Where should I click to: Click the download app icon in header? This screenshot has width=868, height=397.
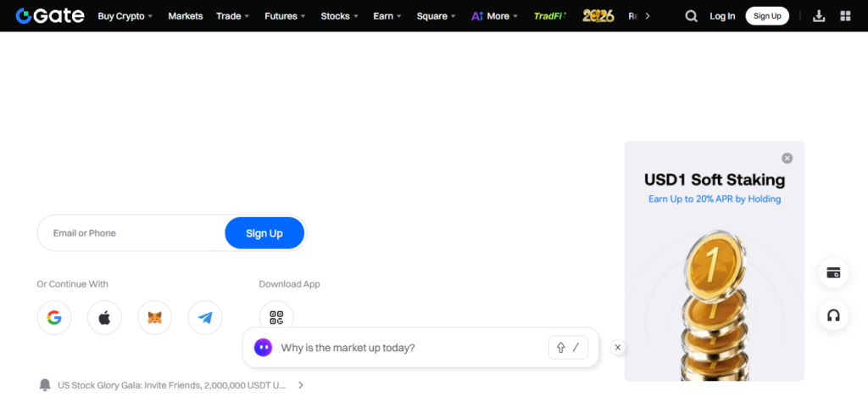pyautogui.click(x=818, y=16)
